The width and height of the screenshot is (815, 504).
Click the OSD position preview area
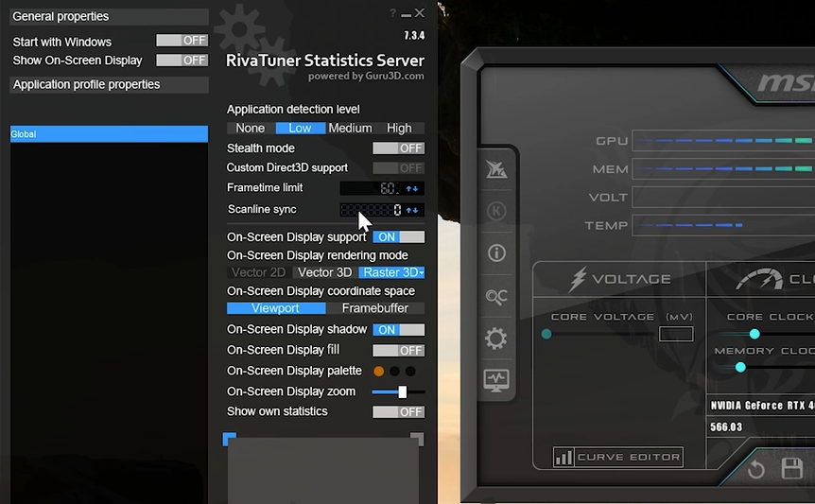[x=322, y=470]
